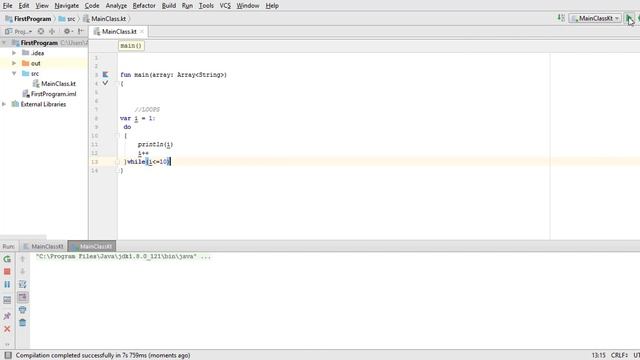Screen dimensions: 640x360
Task: Click the CRLF line separator in status bar
Action: 619,355
